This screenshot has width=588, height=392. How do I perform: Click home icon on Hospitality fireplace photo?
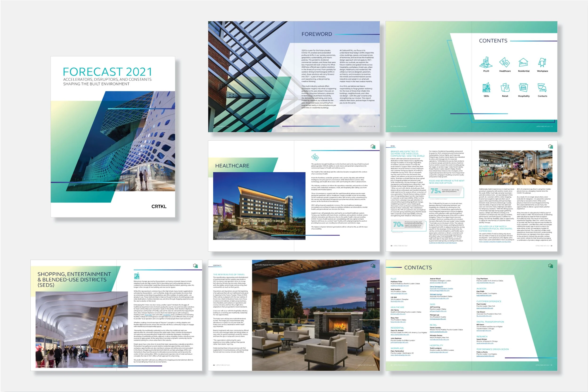(x=373, y=265)
